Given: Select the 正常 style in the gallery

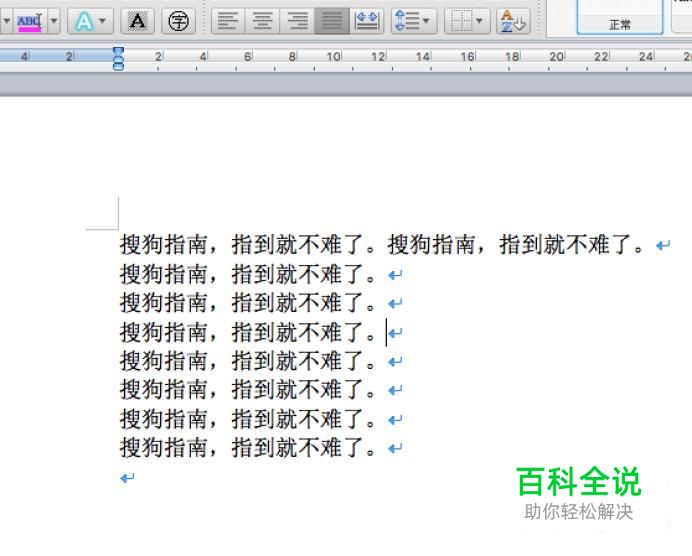Looking at the screenshot, I should 620,18.
